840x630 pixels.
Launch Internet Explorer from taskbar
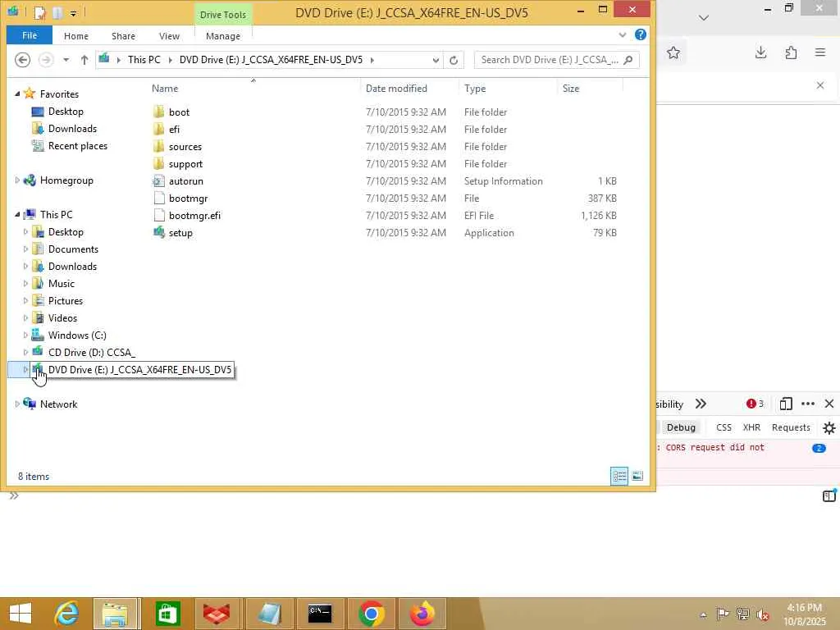click(x=66, y=614)
